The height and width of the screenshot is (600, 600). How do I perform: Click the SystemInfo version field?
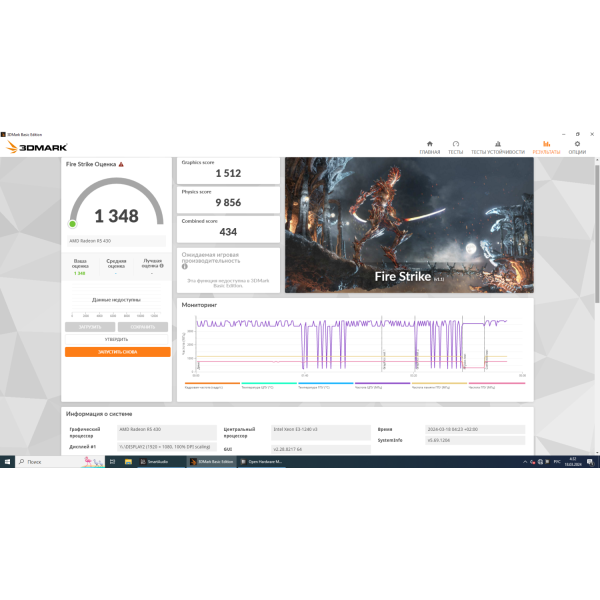pyautogui.click(x=475, y=440)
